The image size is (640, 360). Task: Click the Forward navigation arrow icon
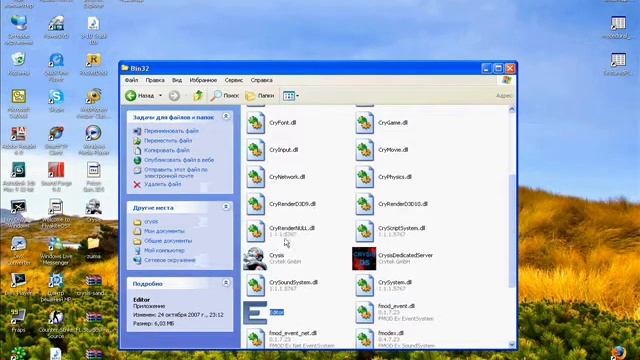click(x=174, y=96)
